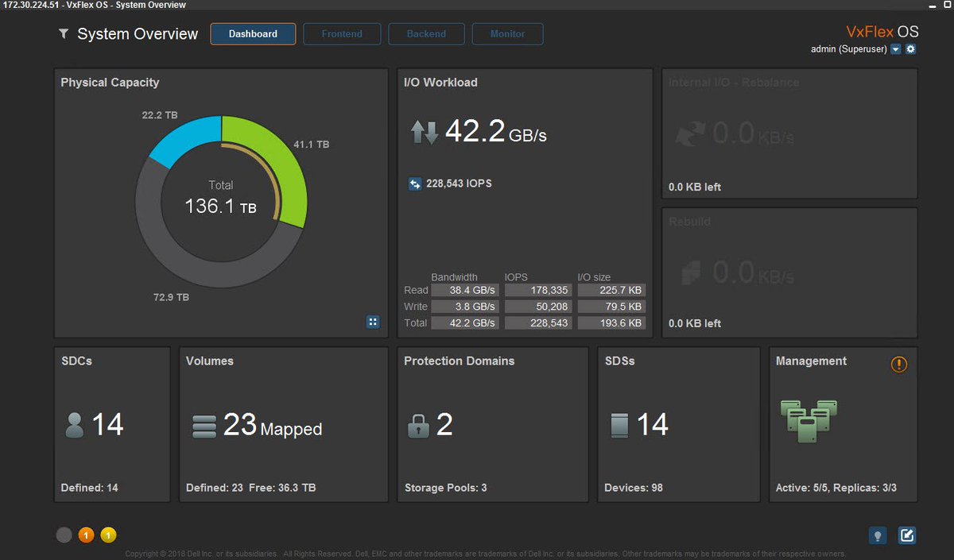Click the edit pencil icon at bottom right
Image resolution: width=954 pixels, height=560 pixels.
point(907,535)
